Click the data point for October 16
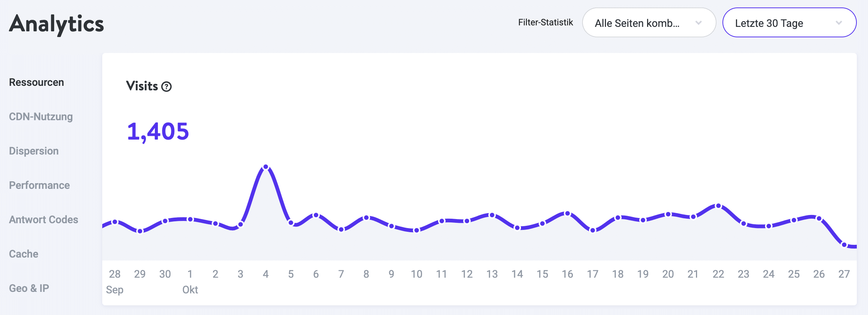The image size is (868, 315). pyautogui.click(x=567, y=213)
